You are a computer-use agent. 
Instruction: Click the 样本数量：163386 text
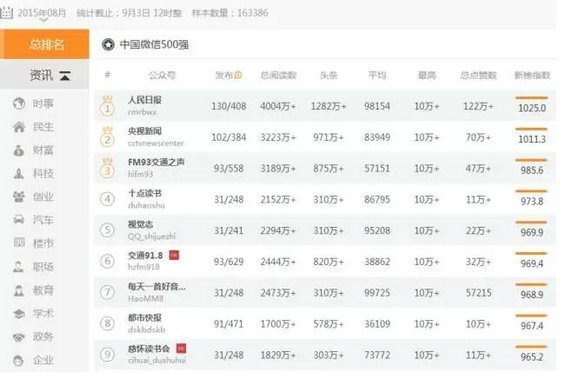pyautogui.click(x=230, y=13)
